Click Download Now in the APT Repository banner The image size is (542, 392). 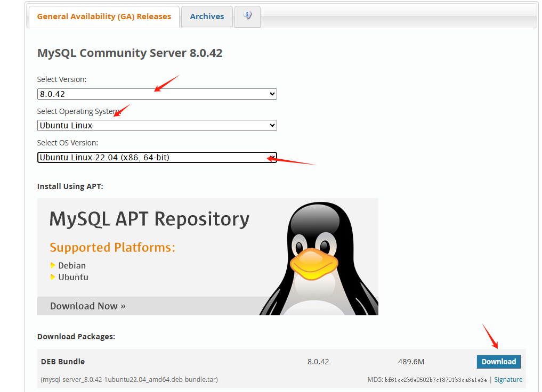[x=87, y=306]
